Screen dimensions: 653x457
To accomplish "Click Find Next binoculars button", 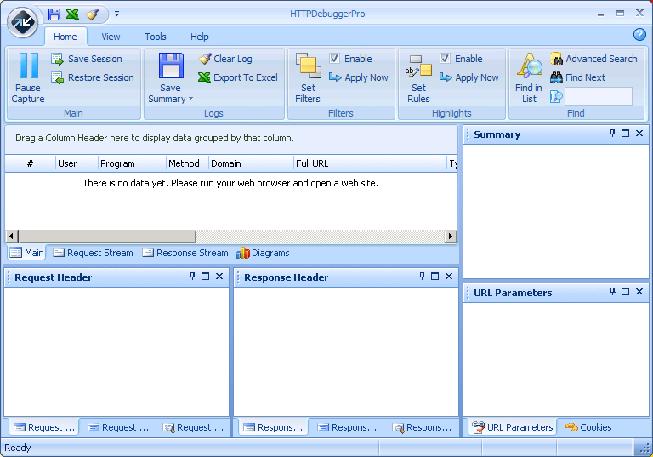I will click(578, 77).
